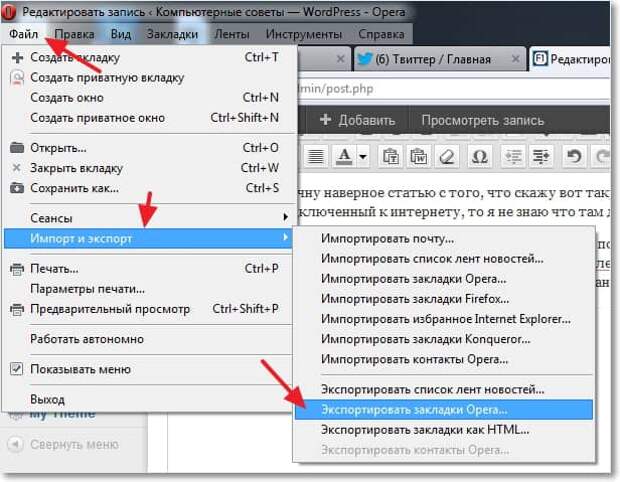Click the text color A button
This screenshot has width=620, height=482.
[344, 157]
